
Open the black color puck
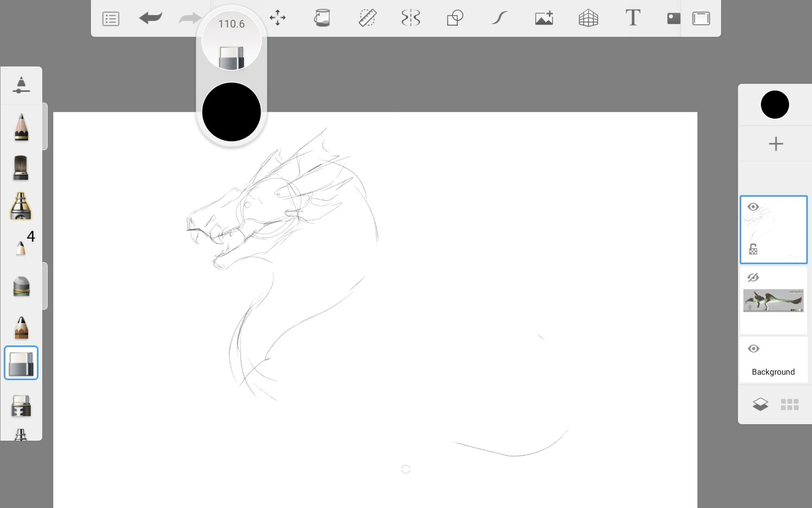click(774, 105)
